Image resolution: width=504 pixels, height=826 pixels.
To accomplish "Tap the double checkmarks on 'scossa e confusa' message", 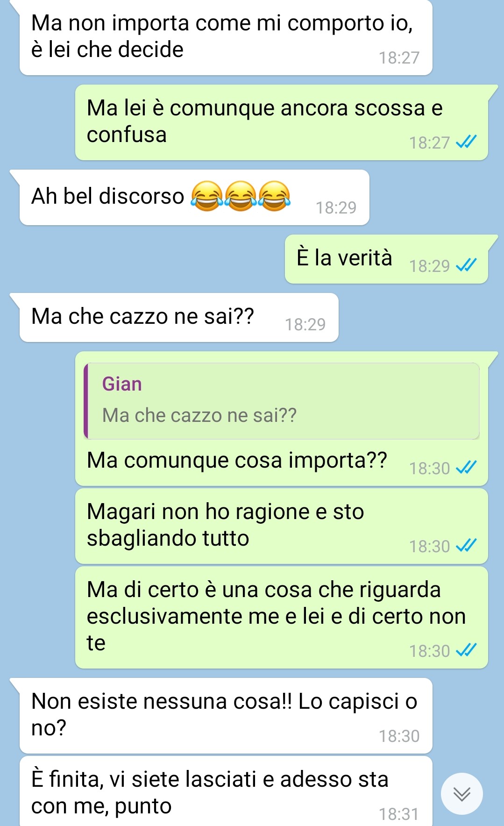I will tap(466, 142).
